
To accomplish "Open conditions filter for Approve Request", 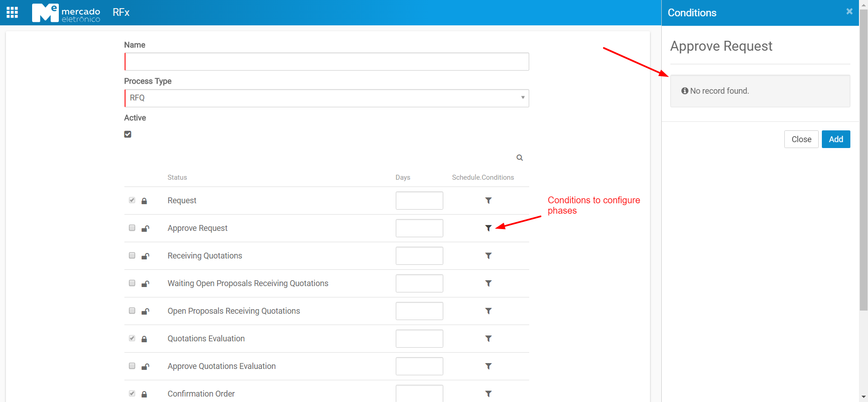I will 489,228.
